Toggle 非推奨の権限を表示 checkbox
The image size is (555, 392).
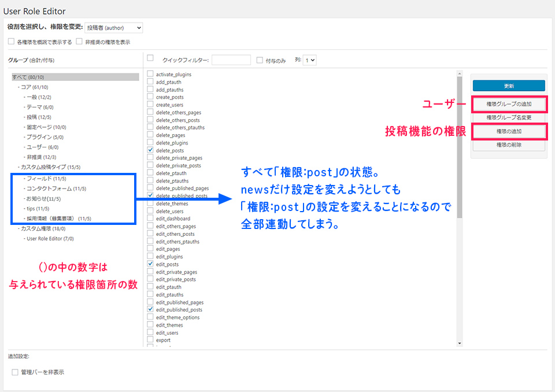click(79, 42)
